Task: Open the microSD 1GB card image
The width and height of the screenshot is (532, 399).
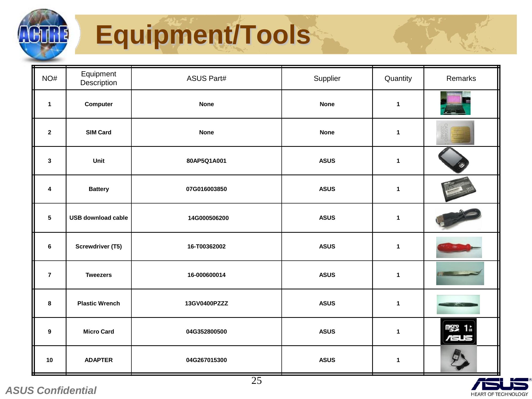Action: coord(459,331)
